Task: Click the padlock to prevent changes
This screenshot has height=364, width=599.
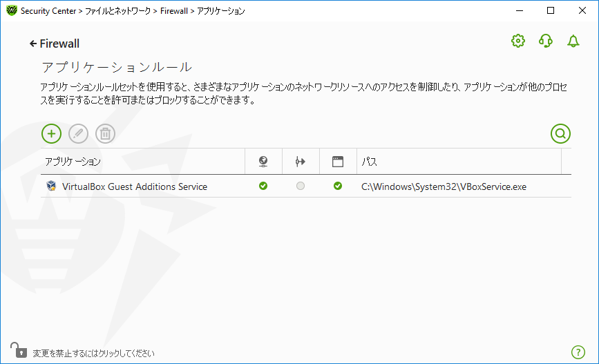Action: click(x=16, y=350)
